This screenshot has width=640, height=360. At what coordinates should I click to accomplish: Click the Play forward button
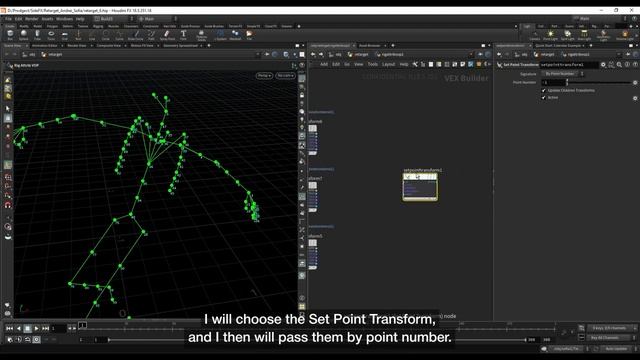pos(36,328)
